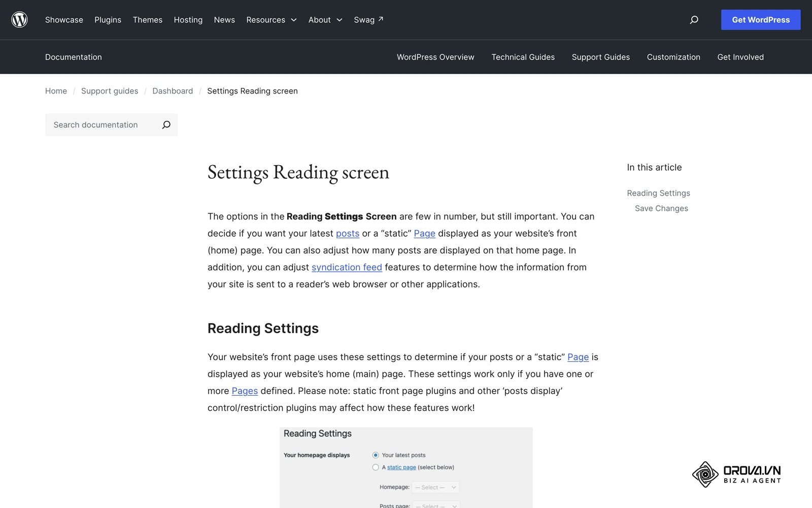Viewport: 812px width, 508px height.
Task: Open the Customization section
Action: tap(673, 57)
